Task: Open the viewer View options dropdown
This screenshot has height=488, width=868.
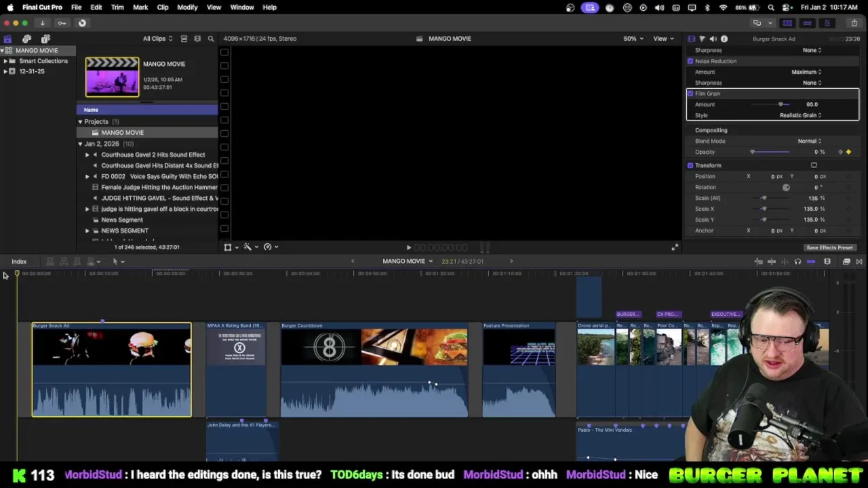Action: tap(663, 39)
